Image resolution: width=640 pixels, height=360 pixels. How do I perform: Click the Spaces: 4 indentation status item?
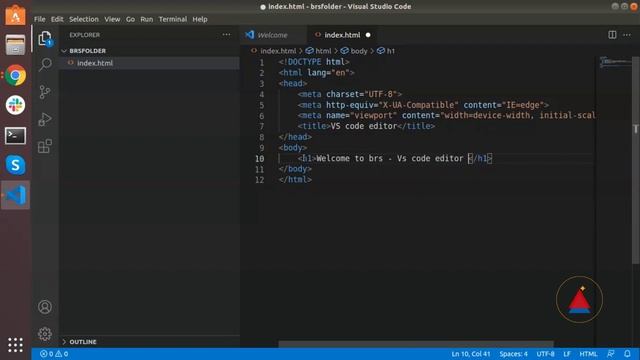(513, 354)
